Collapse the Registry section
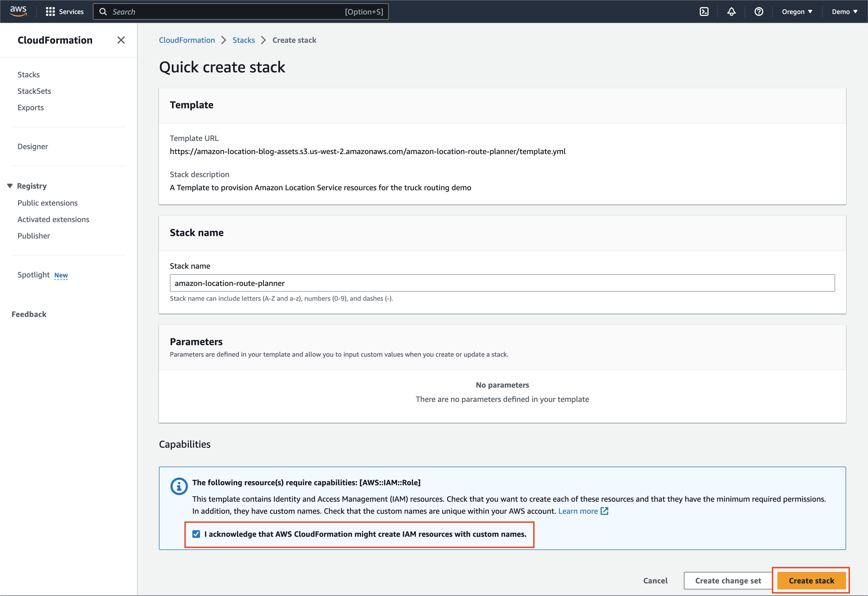 click(x=9, y=185)
